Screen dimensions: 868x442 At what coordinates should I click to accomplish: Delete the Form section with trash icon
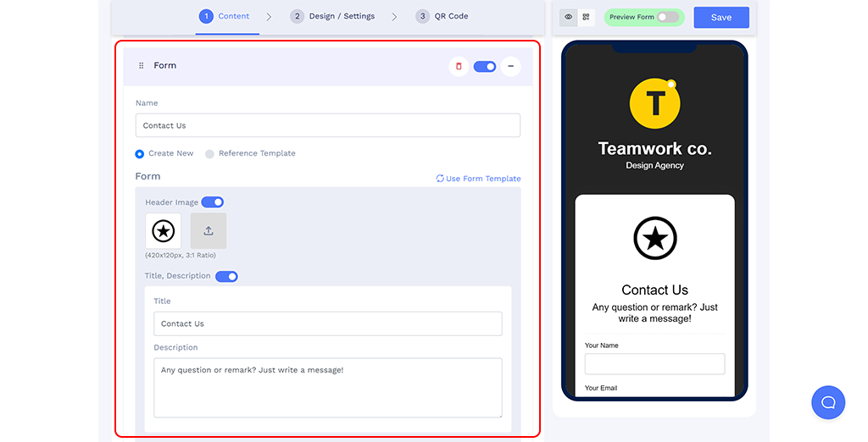[x=459, y=66]
